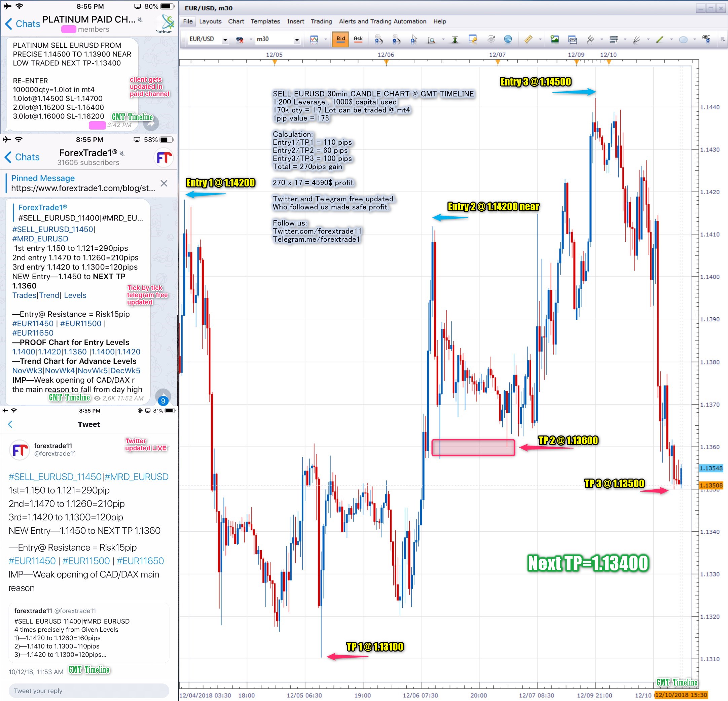Screen dimensions: 728x701
Task: Open the quoted forextrade11 tweet
Action: pos(89,633)
